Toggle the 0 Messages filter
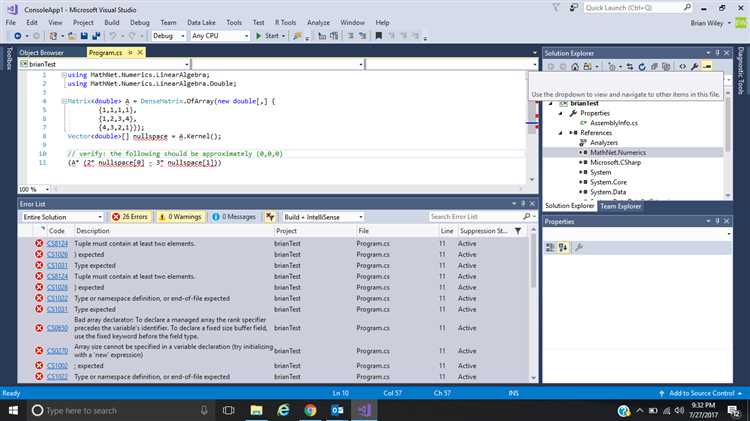The image size is (750, 421). 234,217
